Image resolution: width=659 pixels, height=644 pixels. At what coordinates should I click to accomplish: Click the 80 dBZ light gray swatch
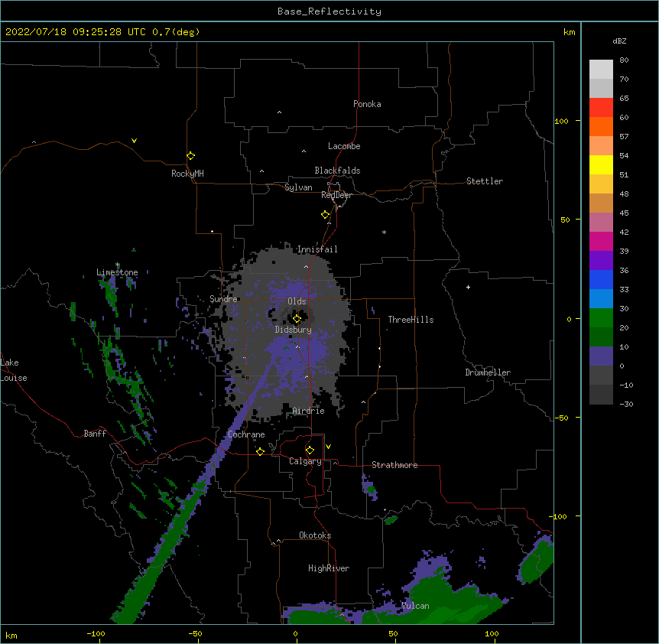pyautogui.click(x=601, y=70)
